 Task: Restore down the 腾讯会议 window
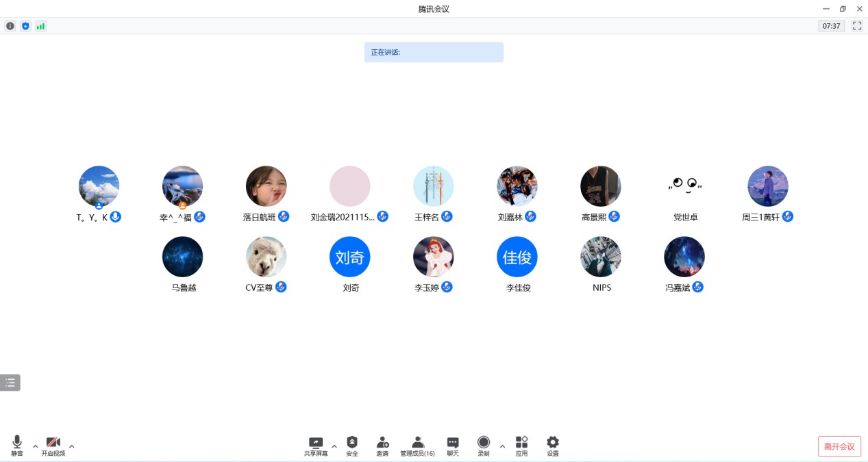843,9
